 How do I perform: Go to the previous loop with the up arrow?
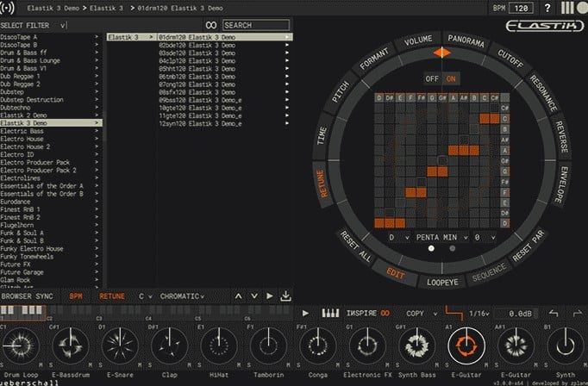pyautogui.click(x=238, y=296)
